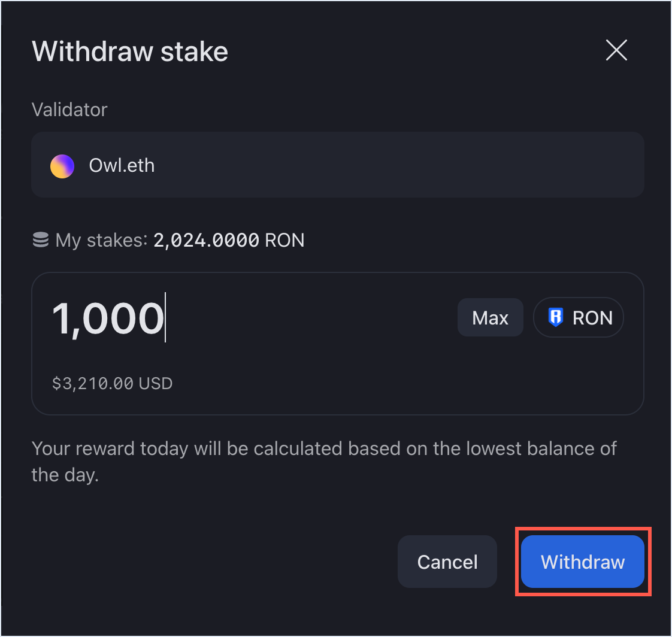Select the Owl.eth validator field
The width and height of the screenshot is (672, 637).
coord(337,165)
